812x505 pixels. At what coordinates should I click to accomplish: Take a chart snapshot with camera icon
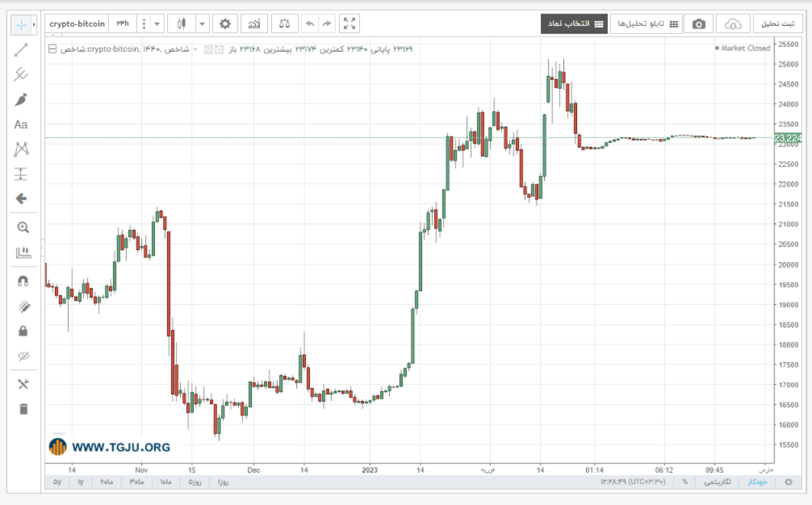698,24
